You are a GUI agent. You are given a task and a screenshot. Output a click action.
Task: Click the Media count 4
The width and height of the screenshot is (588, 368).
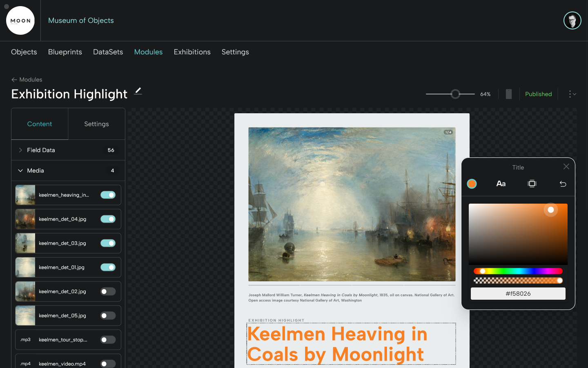pos(112,171)
